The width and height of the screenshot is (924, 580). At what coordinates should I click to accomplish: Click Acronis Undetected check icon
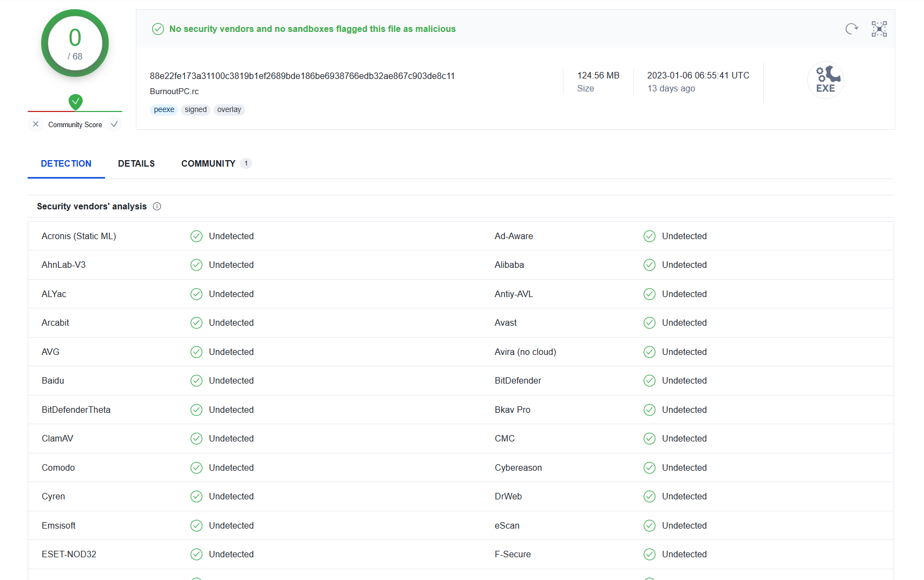click(x=196, y=236)
